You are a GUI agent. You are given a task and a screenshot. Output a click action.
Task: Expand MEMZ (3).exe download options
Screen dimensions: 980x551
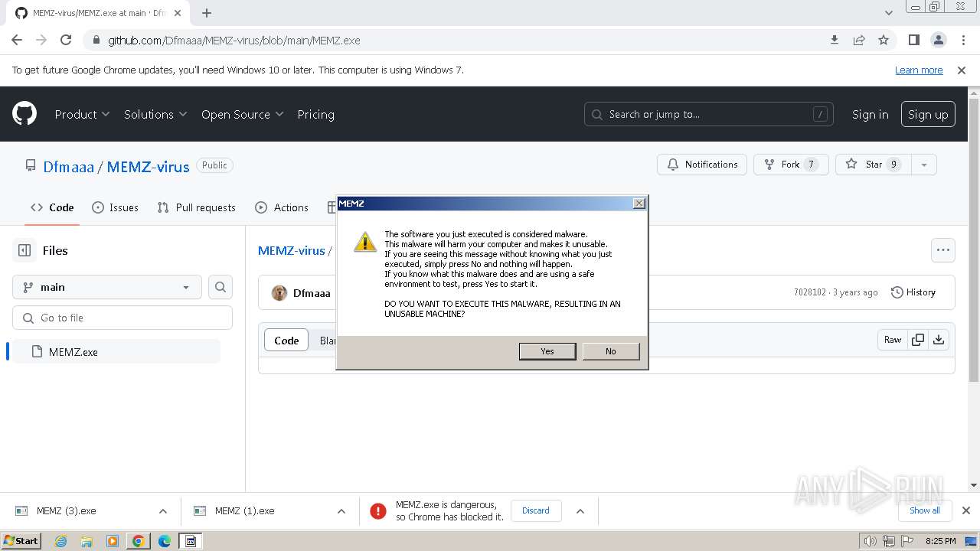click(x=163, y=511)
